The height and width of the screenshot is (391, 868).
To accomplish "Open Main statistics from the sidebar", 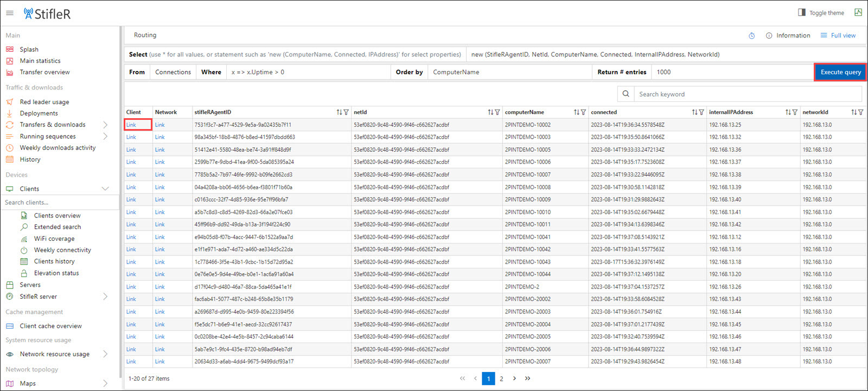I will click(x=40, y=61).
